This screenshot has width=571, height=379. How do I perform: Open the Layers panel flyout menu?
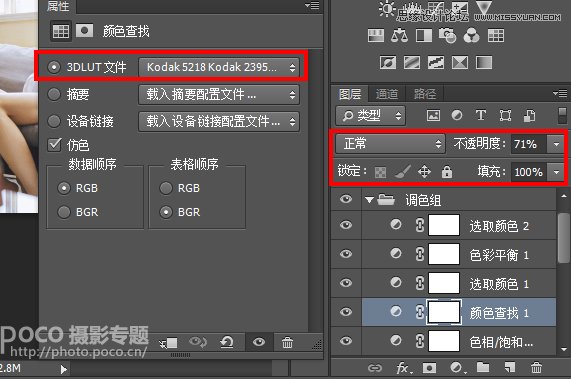560,94
